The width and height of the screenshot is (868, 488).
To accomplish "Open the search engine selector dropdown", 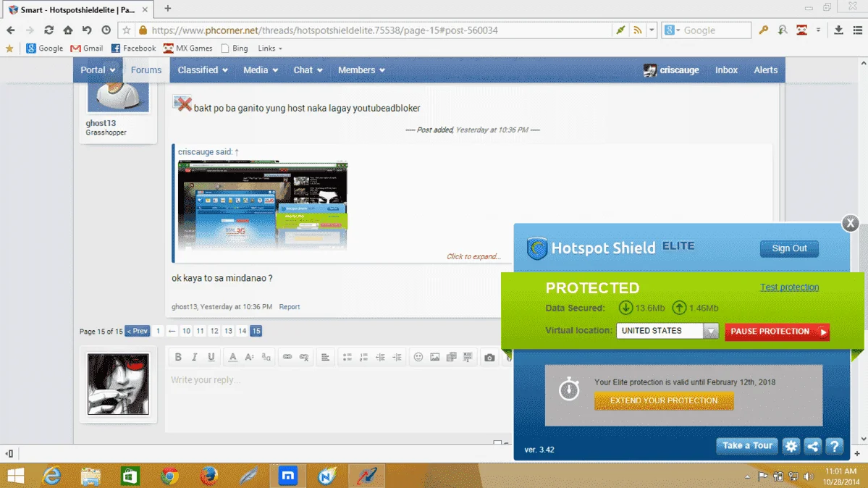I will (x=672, y=30).
